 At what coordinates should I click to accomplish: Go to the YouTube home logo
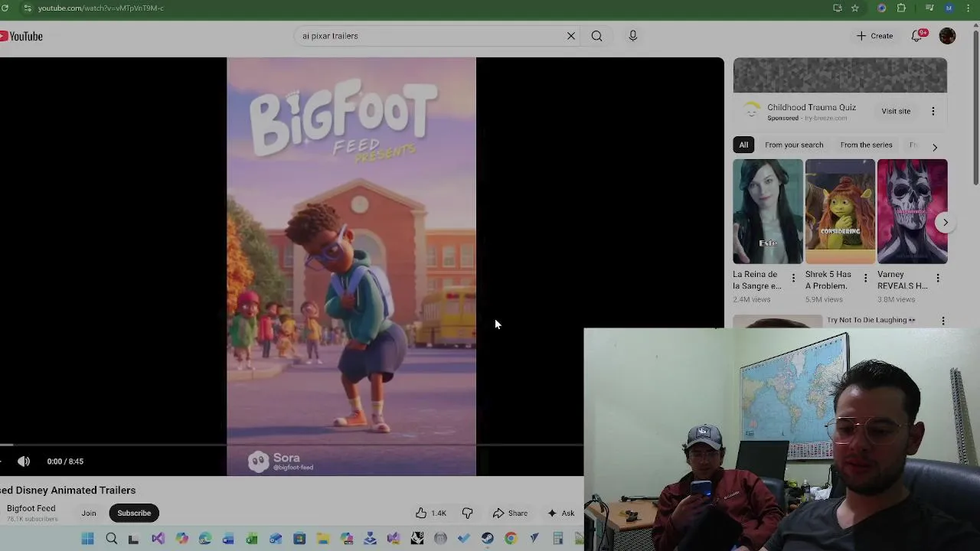tap(21, 36)
